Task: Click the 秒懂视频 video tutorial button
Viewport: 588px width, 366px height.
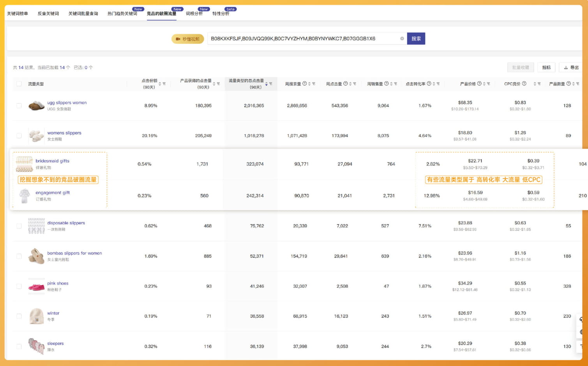Action: [187, 39]
